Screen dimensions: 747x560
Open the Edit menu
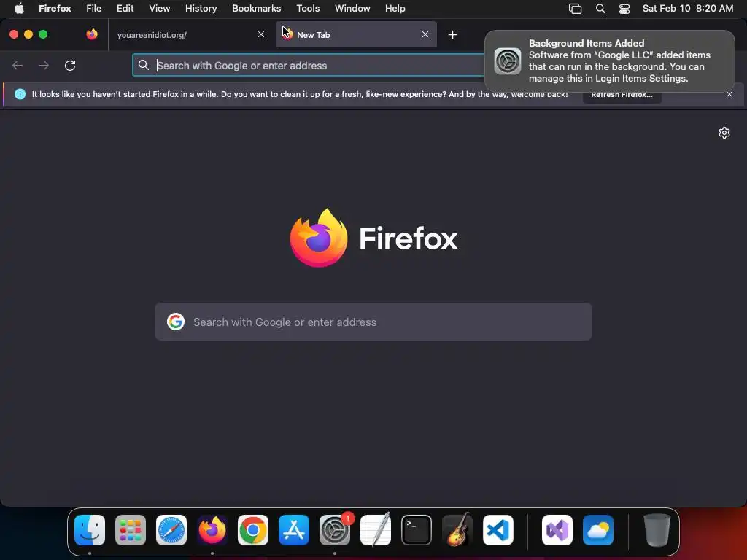coord(125,9)
